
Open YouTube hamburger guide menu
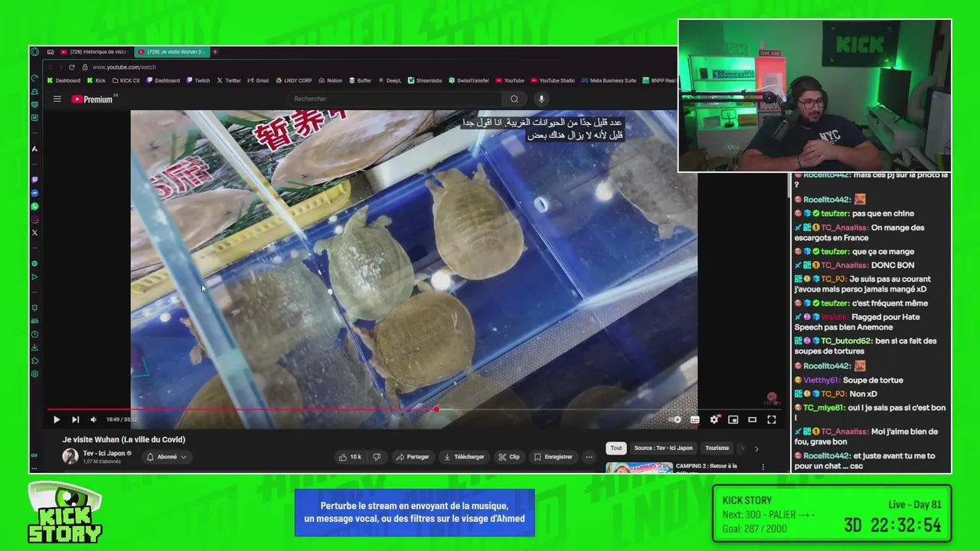click(x=57, y=99)
